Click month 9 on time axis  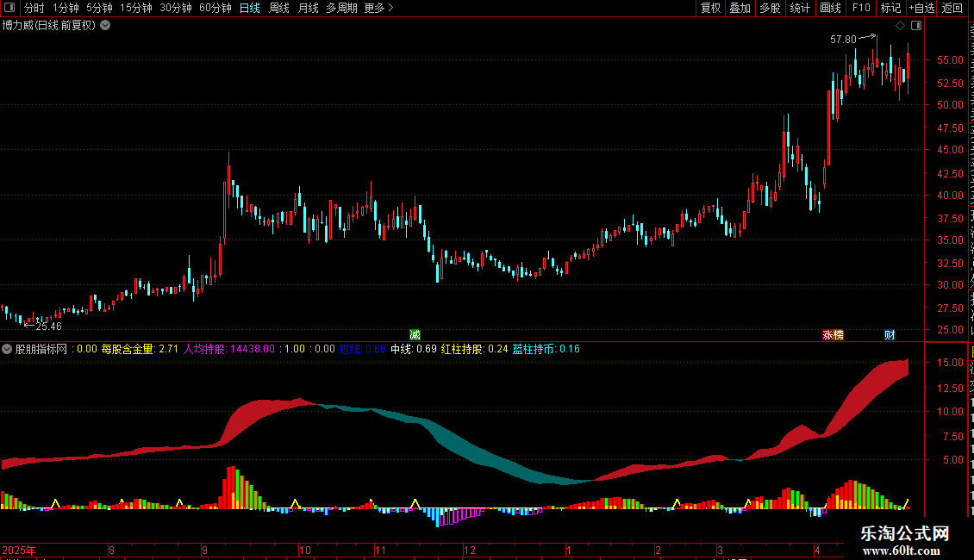[204, 550]
